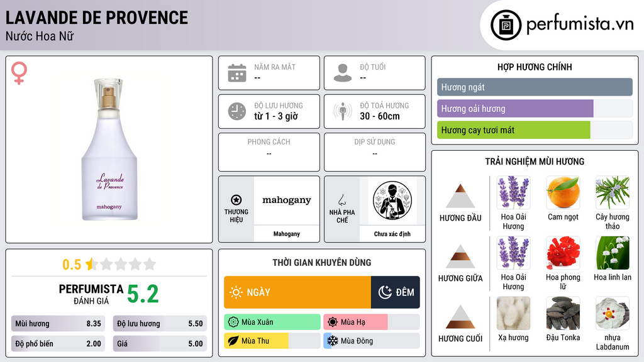Click the Độ phổ biến 2.00 score row
This screenshot has height=362, width=644.
[58, 344]
